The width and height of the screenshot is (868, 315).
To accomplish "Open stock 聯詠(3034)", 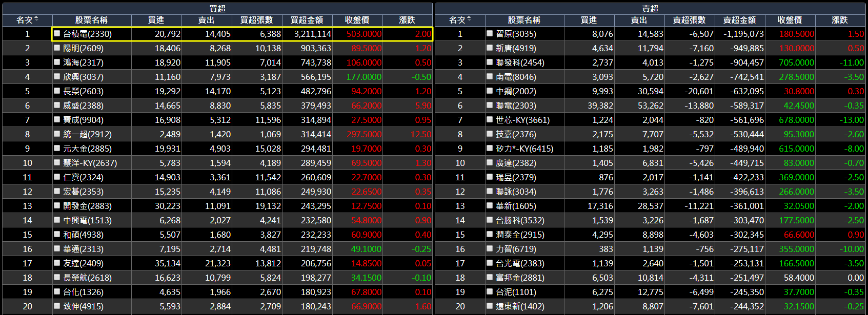I will click(x=516, y=192).
